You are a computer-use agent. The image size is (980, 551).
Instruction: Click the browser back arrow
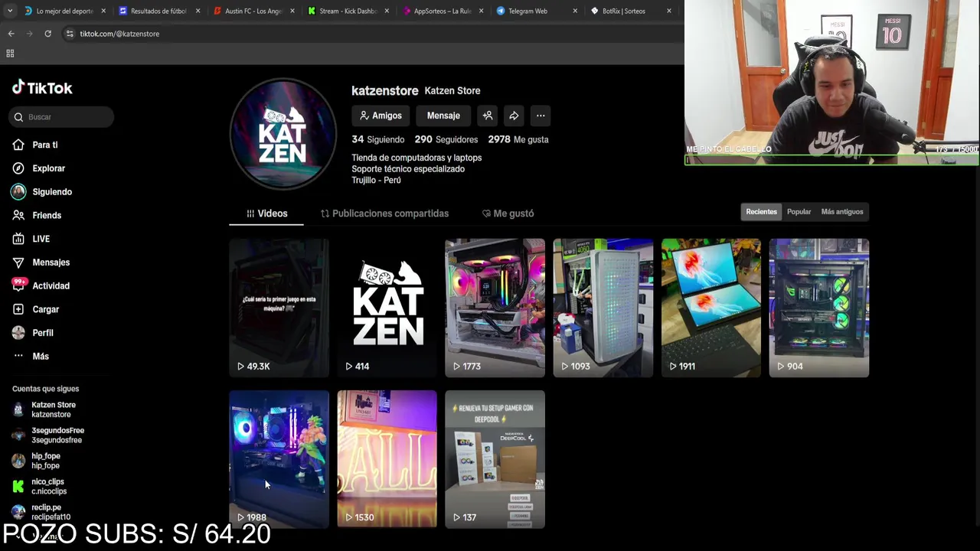pos(11,34)
